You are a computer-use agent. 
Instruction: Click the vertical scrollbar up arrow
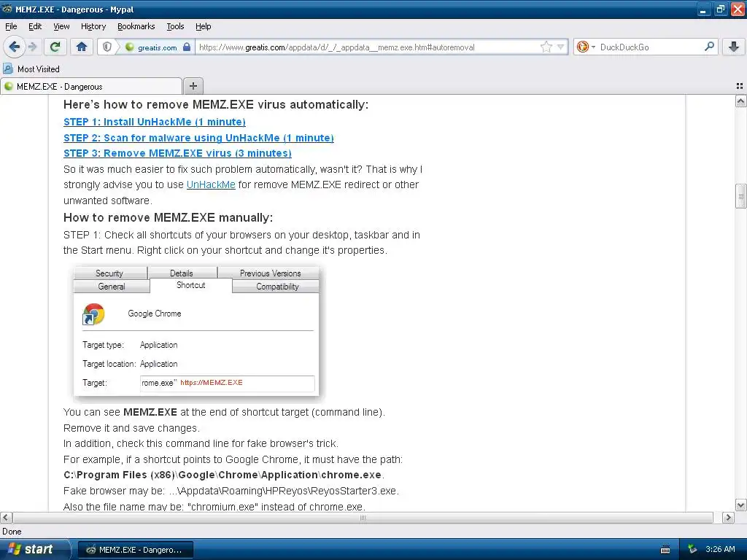click(x=740, y=101)
